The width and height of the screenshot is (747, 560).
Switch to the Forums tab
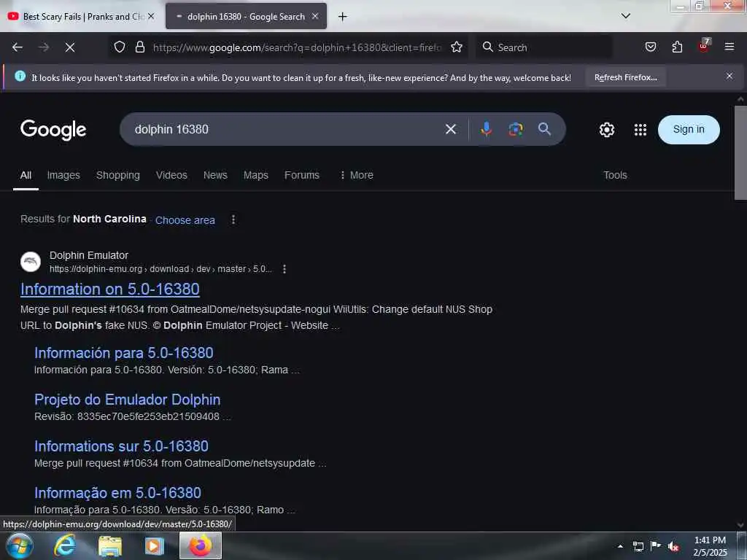pyautogui.click(x=301, y=175)
